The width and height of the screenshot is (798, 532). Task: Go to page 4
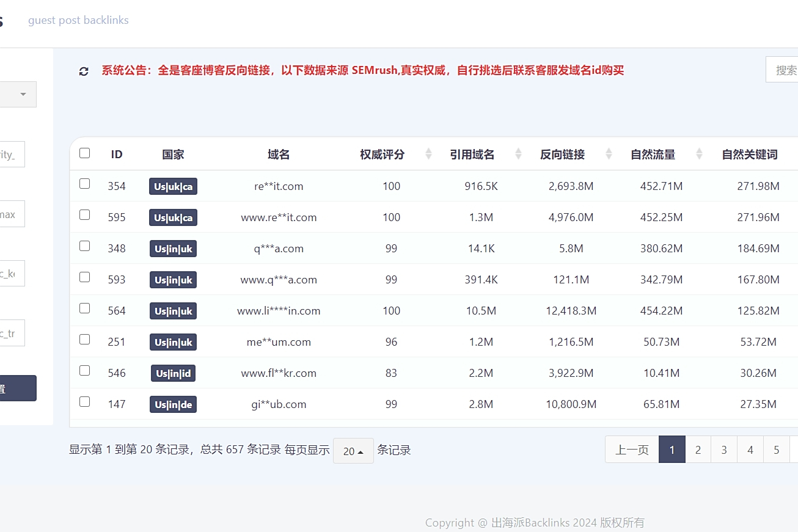tap(750, 450)
